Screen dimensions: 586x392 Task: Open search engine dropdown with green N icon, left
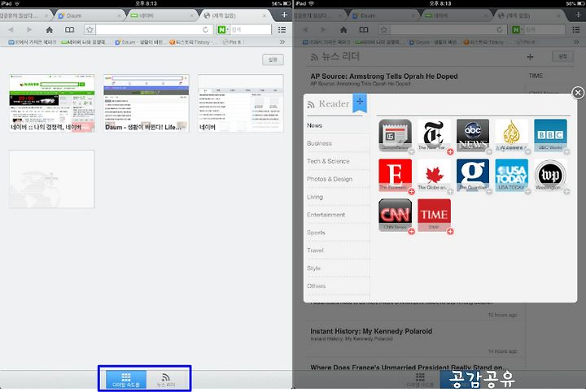(223, 29)
